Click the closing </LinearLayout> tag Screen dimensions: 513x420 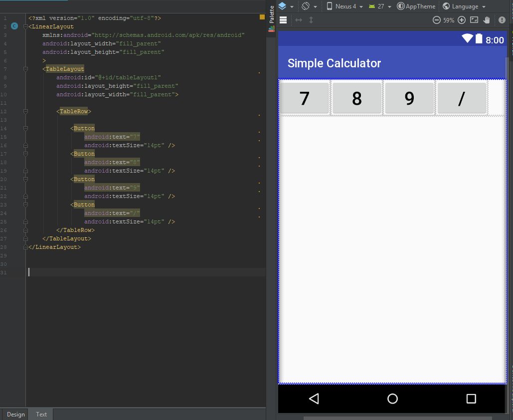(54, 247)
